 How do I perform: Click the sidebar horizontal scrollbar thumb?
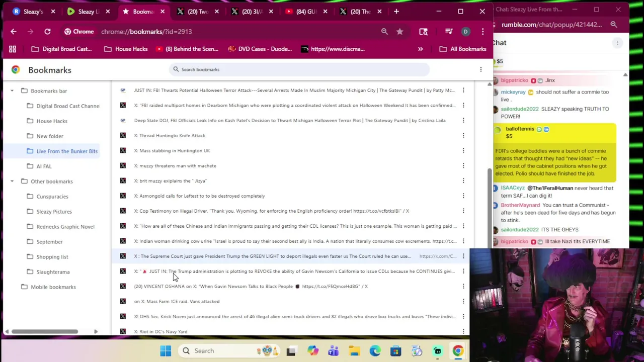click(45, 331)
